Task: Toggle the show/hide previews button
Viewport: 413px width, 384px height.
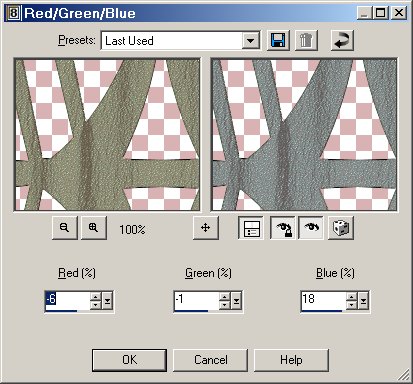Action: tap(251, 228)
